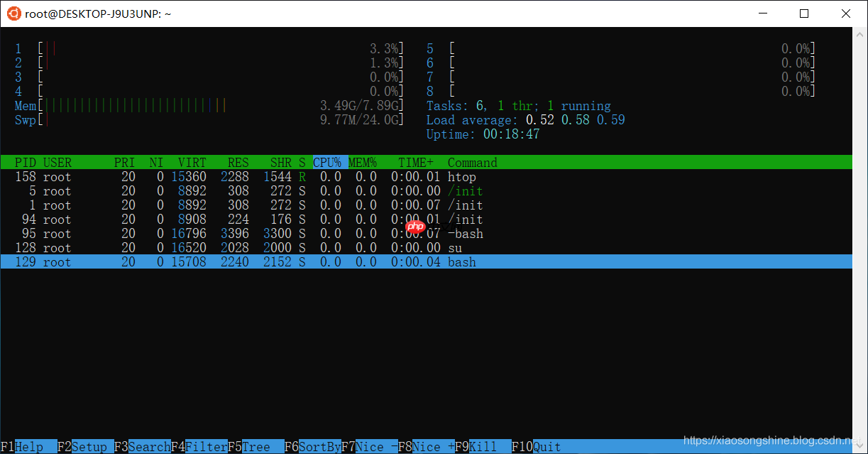The height and width of the screenshot is (454, 868).
Task: Sort by the TIME+ column header
Action: [416, 163]
